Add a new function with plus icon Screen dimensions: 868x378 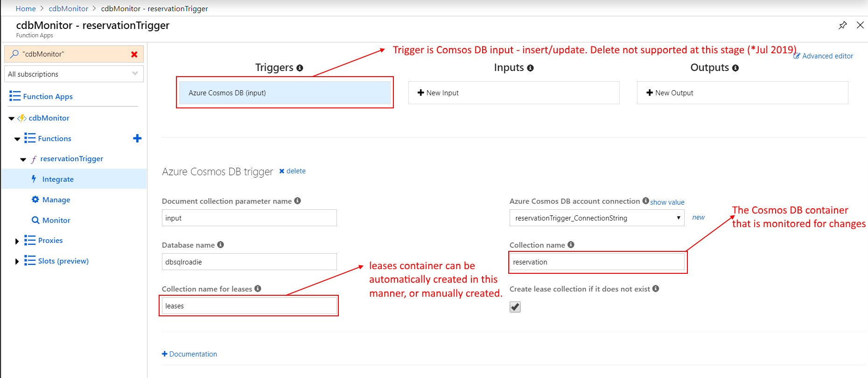137,138
